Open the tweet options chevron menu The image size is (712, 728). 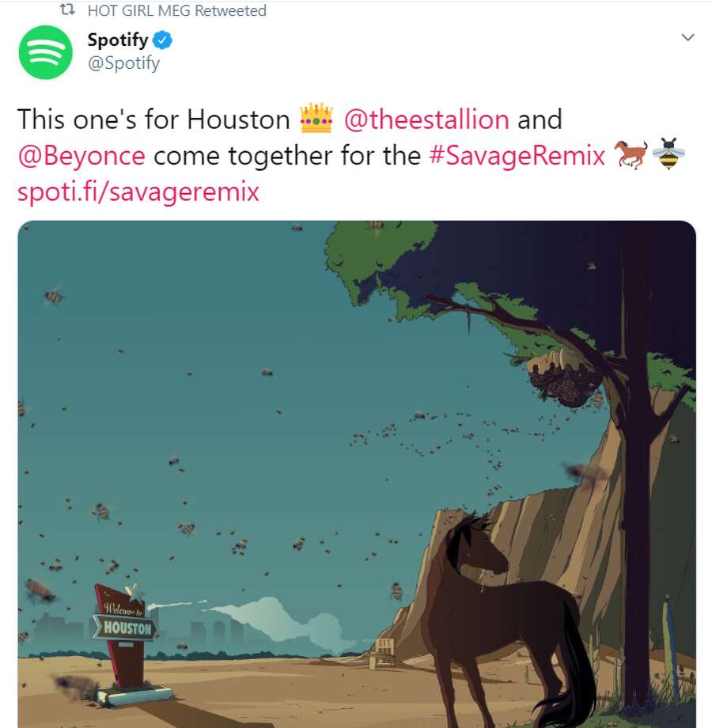687,37
